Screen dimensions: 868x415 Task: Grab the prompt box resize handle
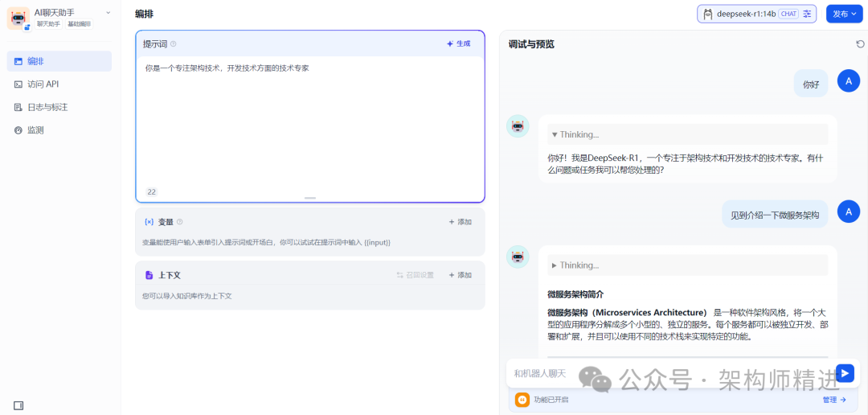(x=310, y=198)
